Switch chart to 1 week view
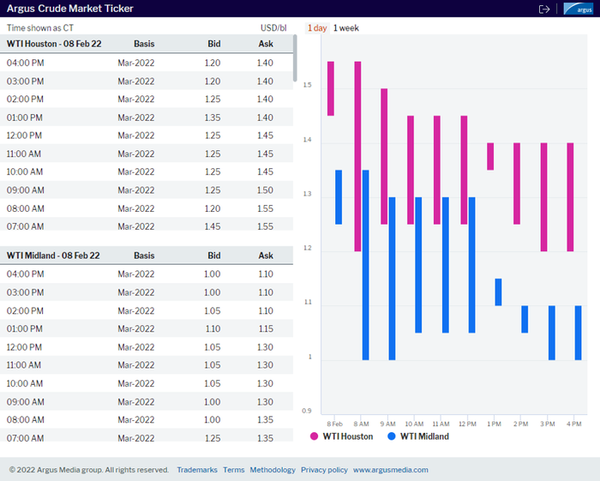Image resolution: width=600 pixels, height=481 pixels. 348,28
